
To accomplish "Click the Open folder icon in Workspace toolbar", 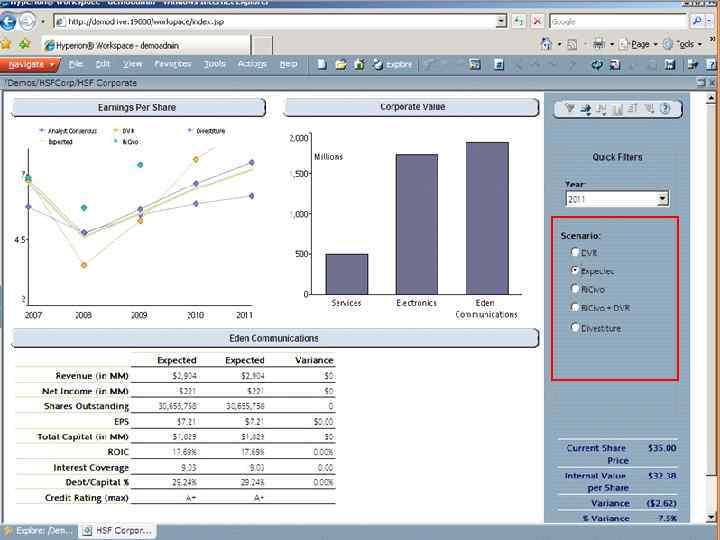I will click(341, 65).
